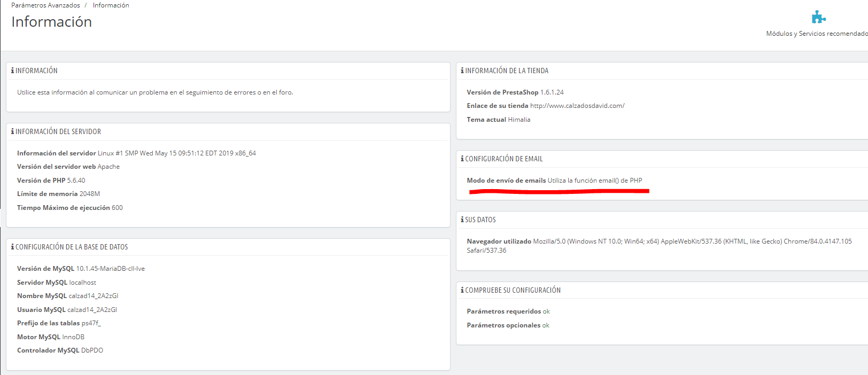Click the Versión de PHP 5.6.40 line
Image resolution: width=868 pixels, height=375 pixels.
[x=51, y=181]
